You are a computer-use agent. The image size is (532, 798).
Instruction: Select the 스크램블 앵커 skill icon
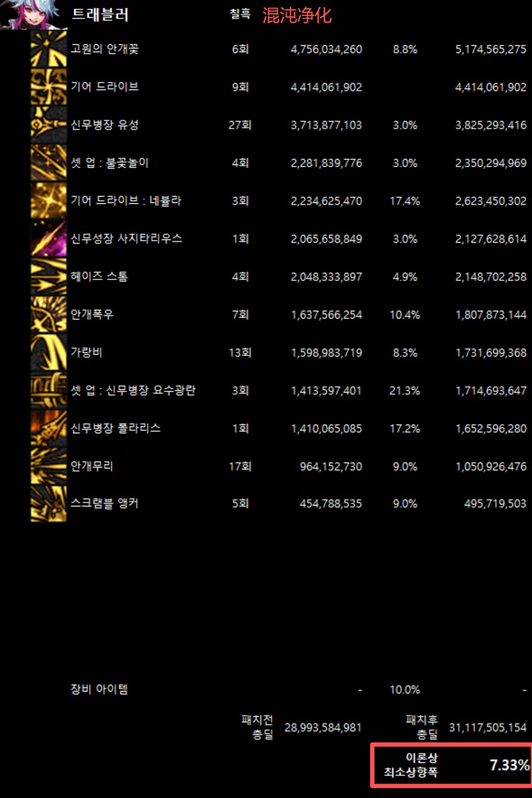pos(49,504)
